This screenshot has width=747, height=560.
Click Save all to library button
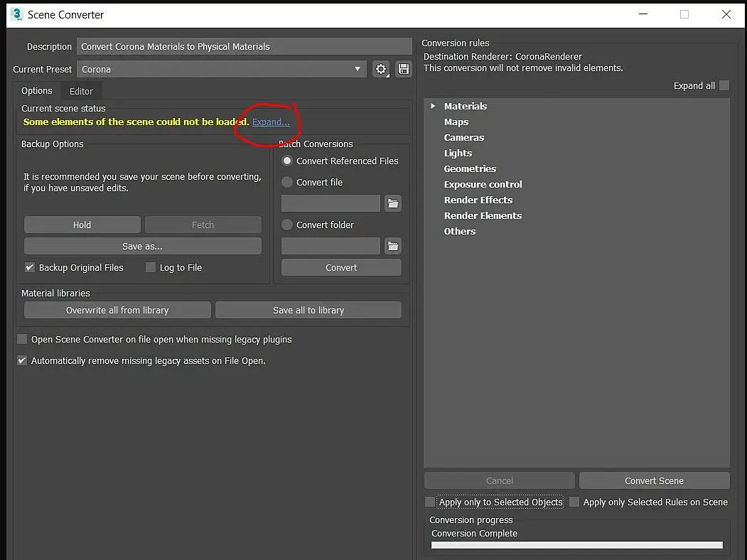tap(308, 310)
